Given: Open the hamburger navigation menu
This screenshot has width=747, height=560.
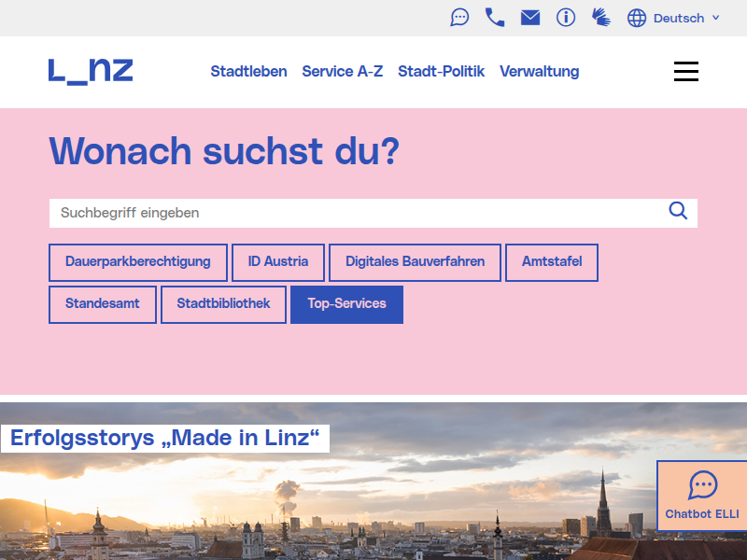Looking at the screenshot, I should coord(686,71).
